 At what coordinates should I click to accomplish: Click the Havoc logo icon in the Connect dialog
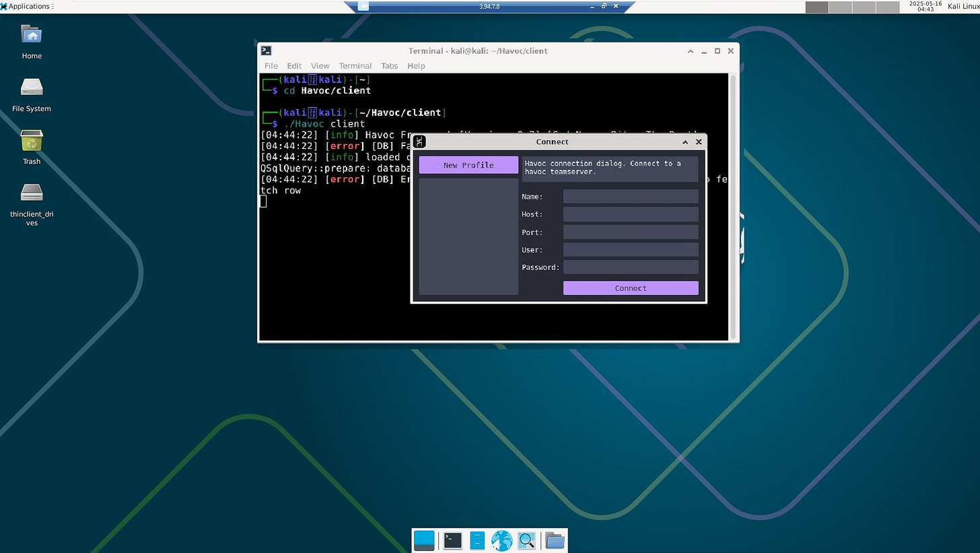[x=420, y=141]
